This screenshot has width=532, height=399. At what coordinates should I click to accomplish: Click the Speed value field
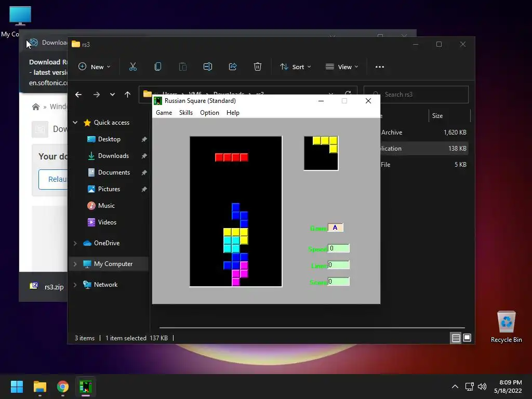tap(339, 248)
